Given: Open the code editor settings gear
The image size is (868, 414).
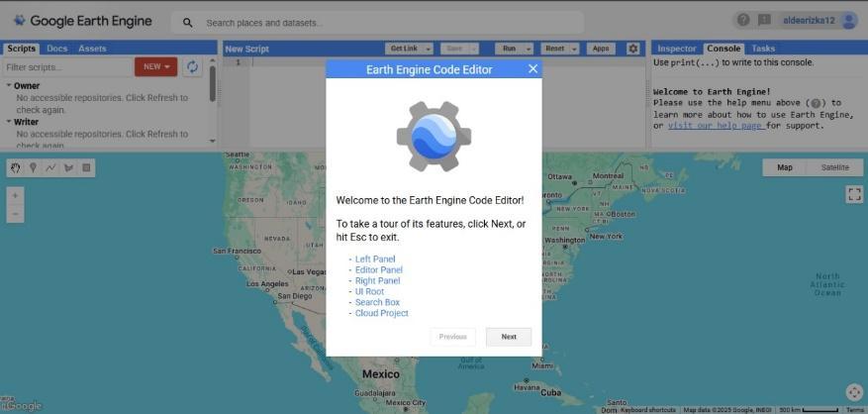Looking at the screenshot, I should (633, 49).
